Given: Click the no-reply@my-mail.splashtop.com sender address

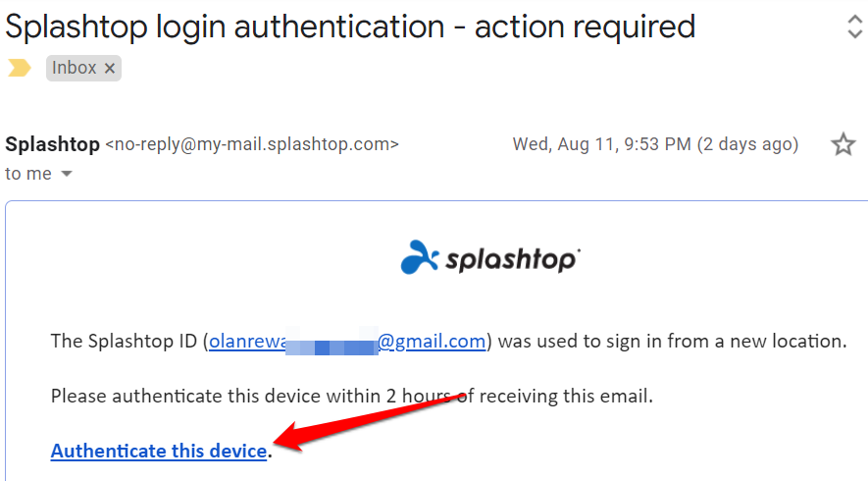Looking at the screenshot, I should pyautogui.click(x=252, y=145).
